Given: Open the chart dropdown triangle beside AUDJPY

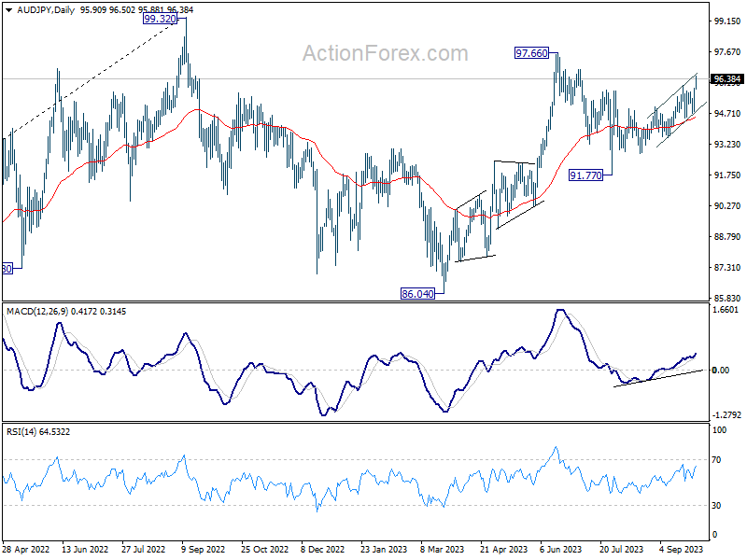Looking at the screenshot, I should pos(8,10).
